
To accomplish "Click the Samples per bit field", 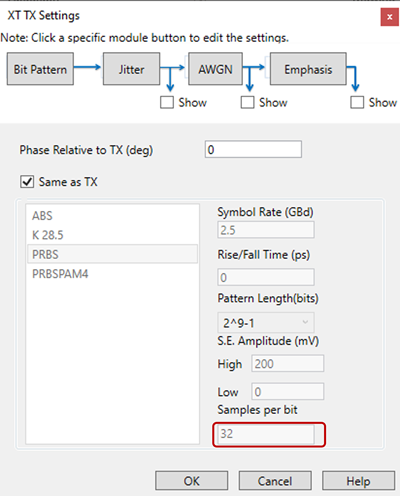I will pos(266,434).
